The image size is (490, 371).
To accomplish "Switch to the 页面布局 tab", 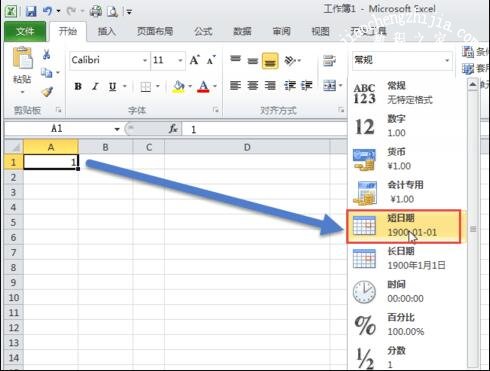I will [x=155, y=32].
